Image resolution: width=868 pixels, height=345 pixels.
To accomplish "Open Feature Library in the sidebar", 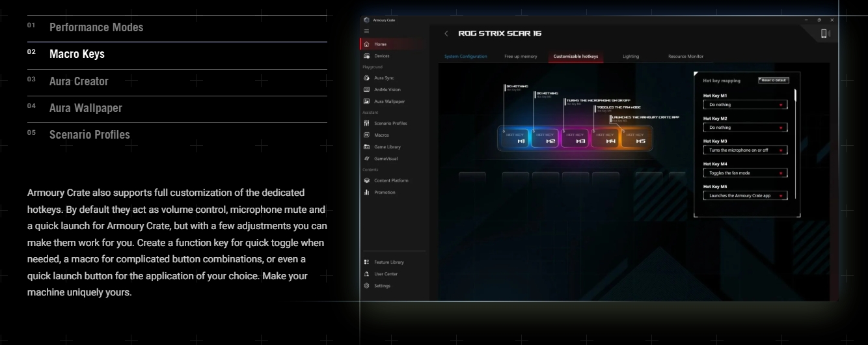I will (384, 262).
